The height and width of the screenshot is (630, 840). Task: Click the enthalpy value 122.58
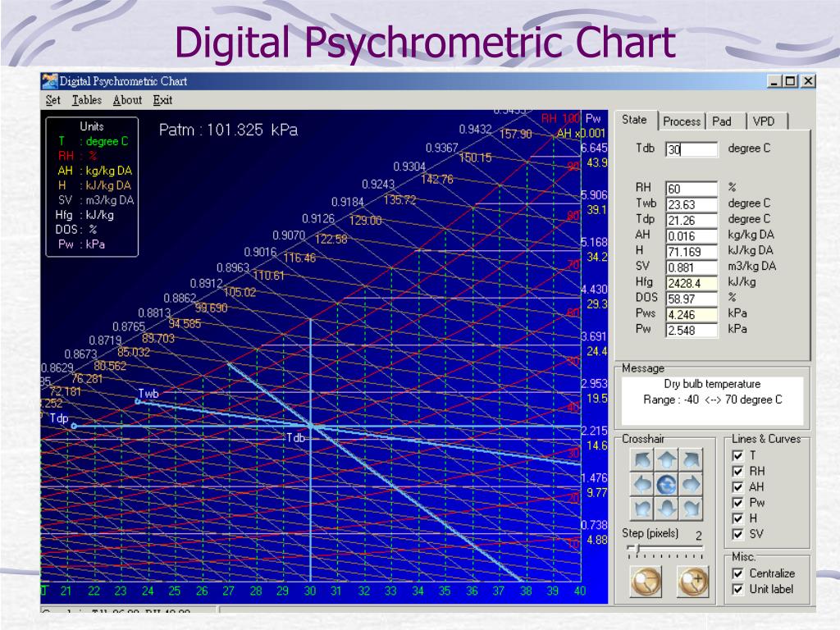(331, 239)
